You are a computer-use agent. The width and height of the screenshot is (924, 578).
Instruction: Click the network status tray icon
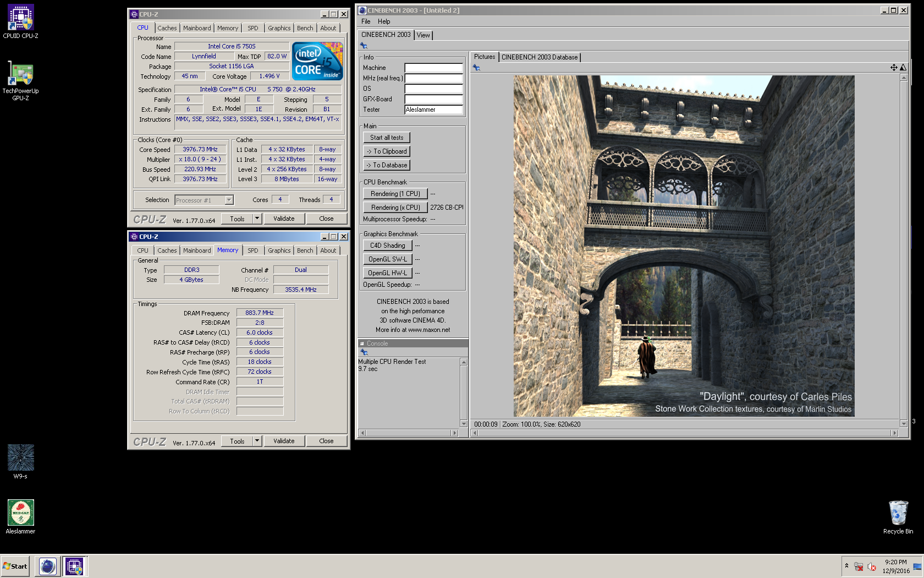point(859,566)
